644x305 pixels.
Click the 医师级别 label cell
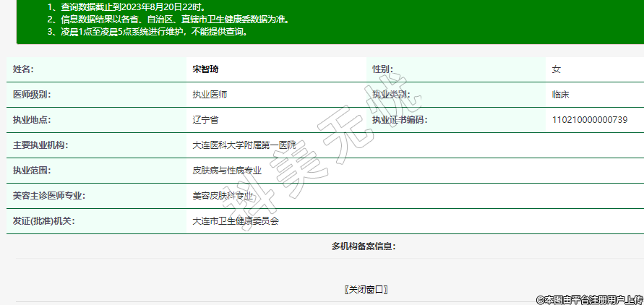pyautogui.click(x=32, y=95)
